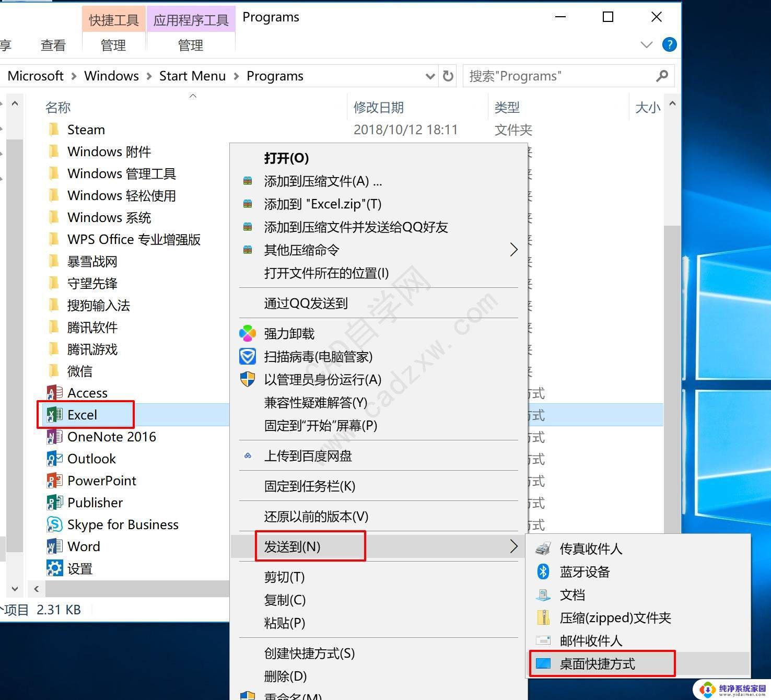The width and height of the screenshot is (771, 700).
Task: Select 删除(D) in context menu
Action: [285, 676]
